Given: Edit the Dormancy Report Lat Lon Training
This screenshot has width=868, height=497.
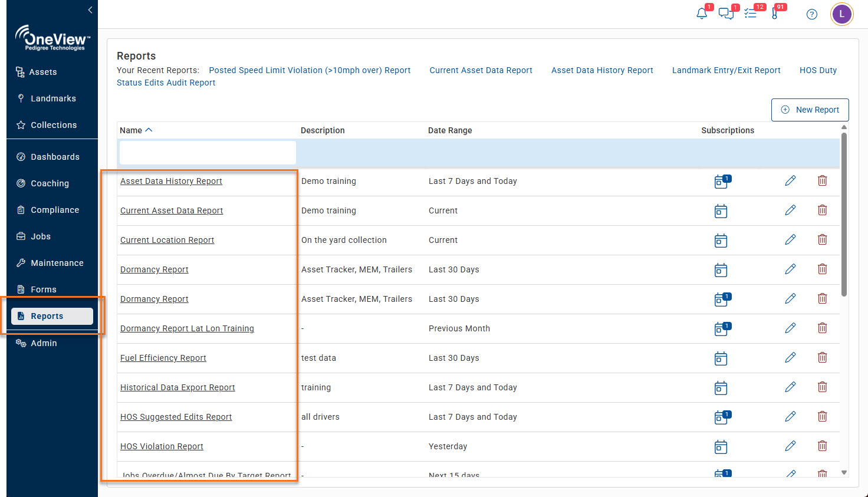Looking at the screenshot, I should [x=790, y=328].
